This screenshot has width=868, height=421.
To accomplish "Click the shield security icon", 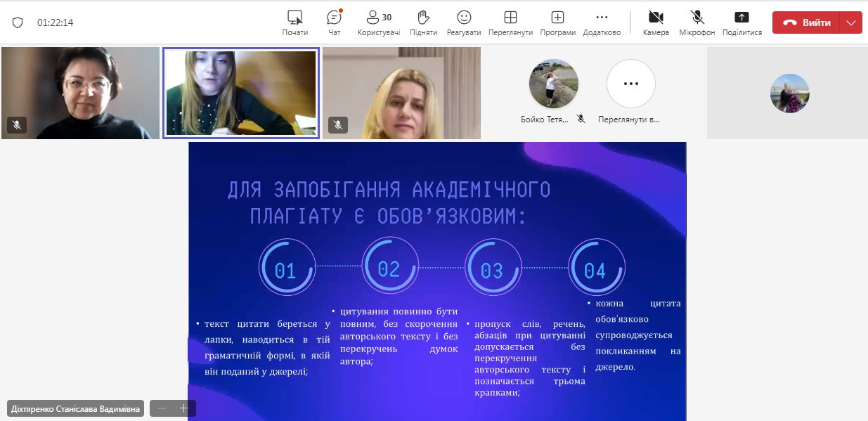I will pos(18,22).
